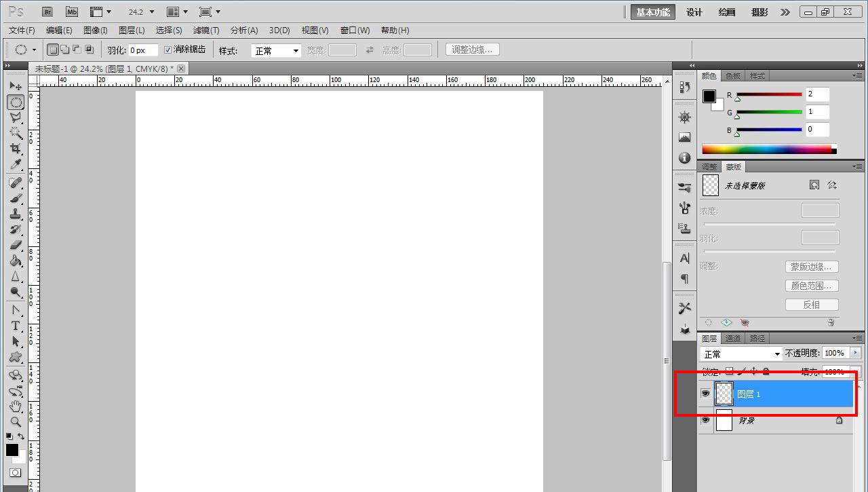The height and width of the screenshot is (492, 868).
Task: Select the 3D Camera Orbit tool
Action: (16, 391)
